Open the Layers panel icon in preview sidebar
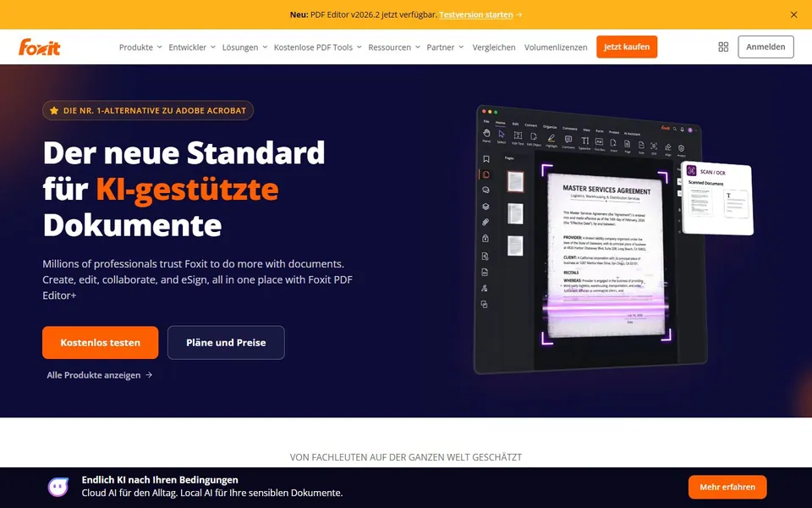The height and width of the screenshot is (508, 812). (486, 207)
